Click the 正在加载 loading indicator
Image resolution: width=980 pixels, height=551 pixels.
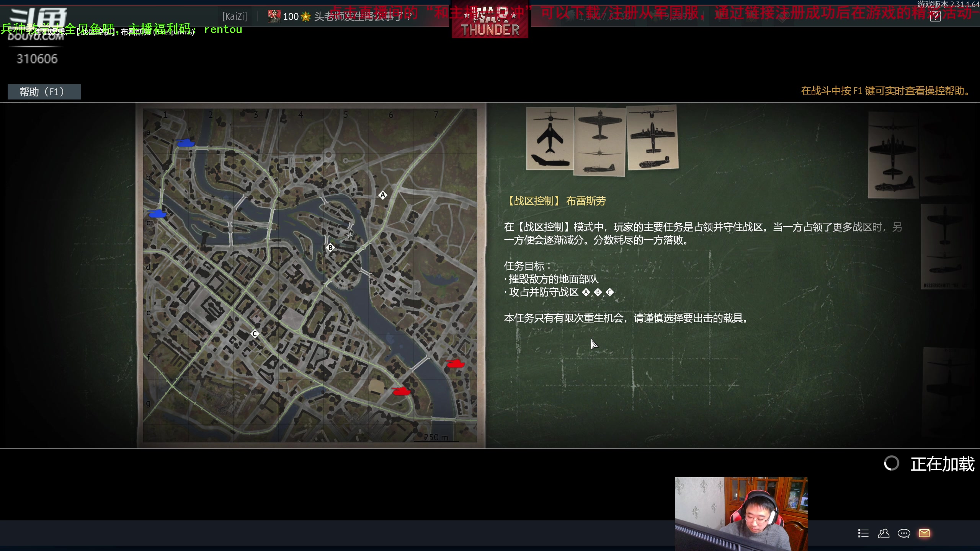(929, 464)
